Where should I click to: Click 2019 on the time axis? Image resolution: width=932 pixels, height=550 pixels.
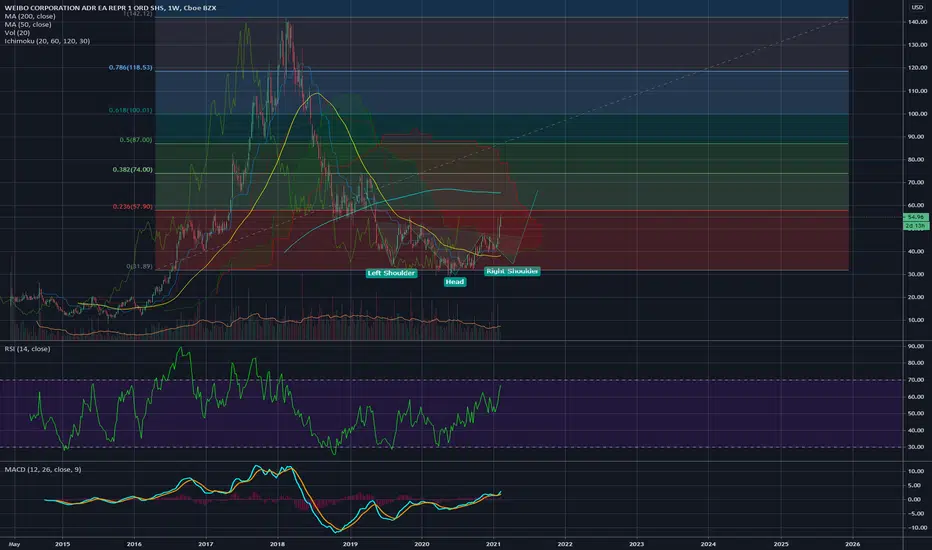click(350, 543)
